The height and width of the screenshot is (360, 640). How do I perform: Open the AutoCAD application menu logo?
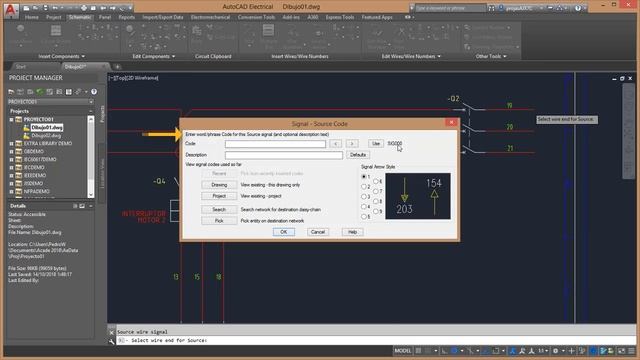click(x=11, y=11)
